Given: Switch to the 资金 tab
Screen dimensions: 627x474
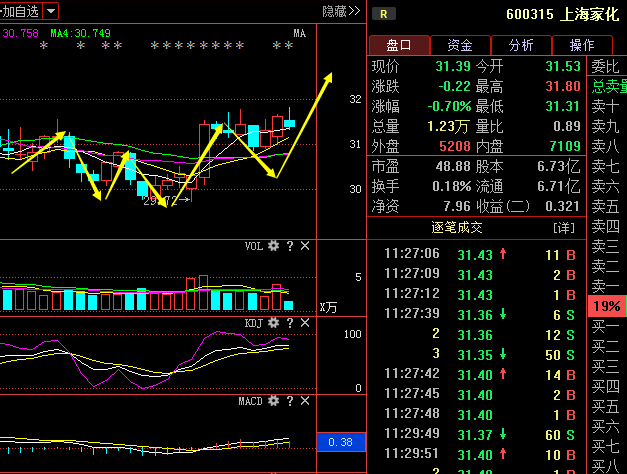Looking at the screenshot, I should tap(460, 45).
